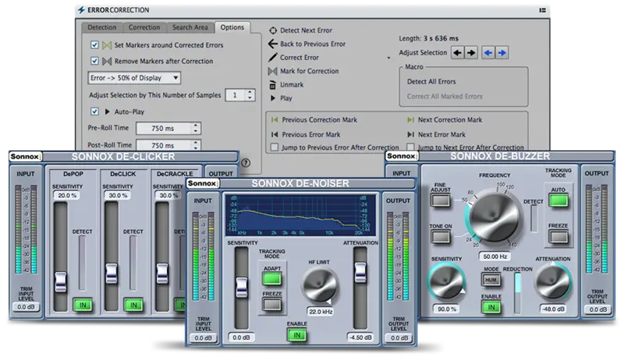
Task: Click the De-Buzzer frequency value field
Action: coord(495,256)
